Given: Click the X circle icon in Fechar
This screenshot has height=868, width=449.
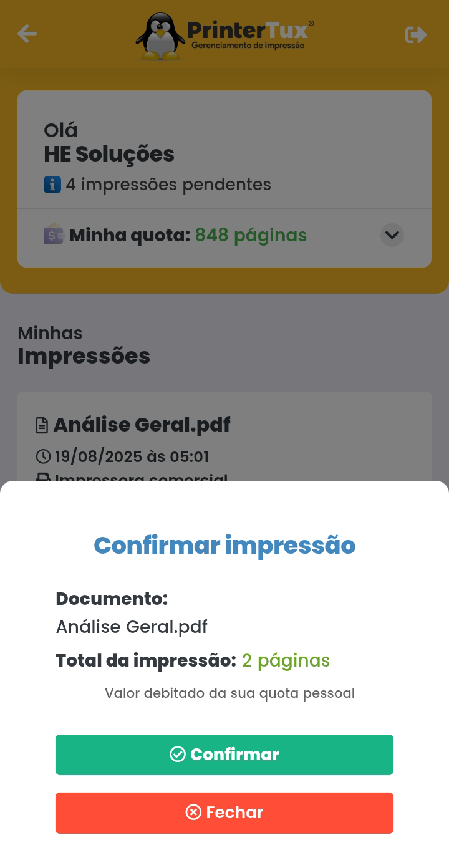Looking at the screenshot, I should click(194, 813).
